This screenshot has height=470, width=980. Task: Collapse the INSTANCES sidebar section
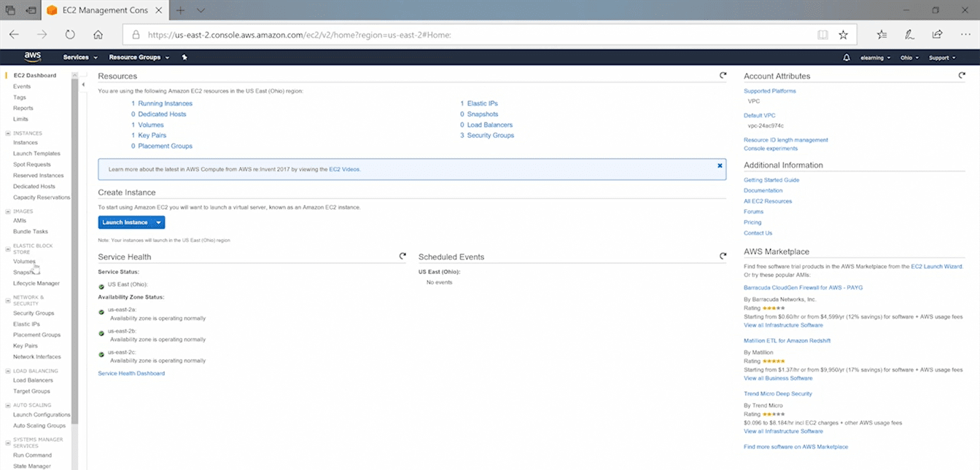click(7, 133)
